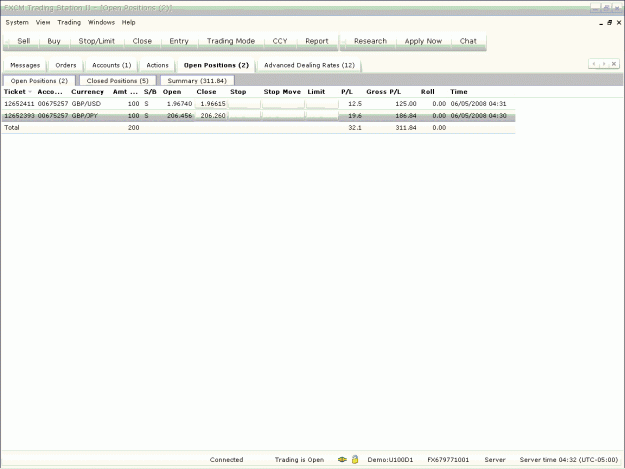This screenshot has width=625, height=469.
Task: Select ticket 12652393 row
Action: point(258,116)
